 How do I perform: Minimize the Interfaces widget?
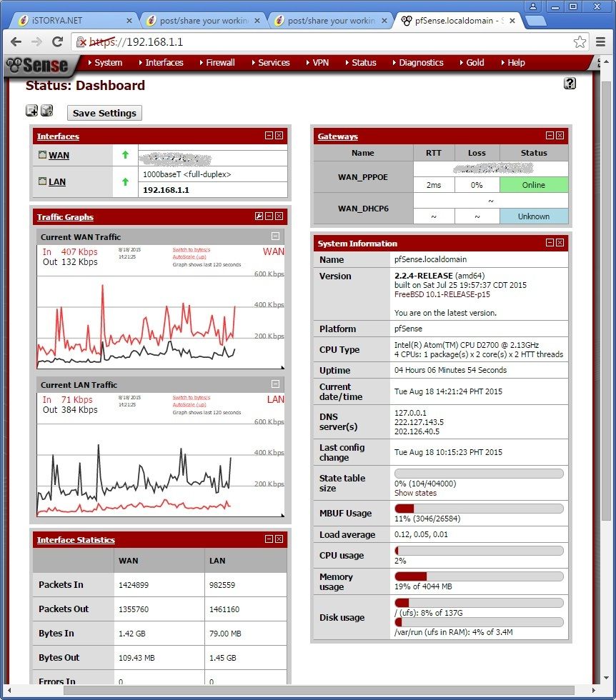click(269, 136)
